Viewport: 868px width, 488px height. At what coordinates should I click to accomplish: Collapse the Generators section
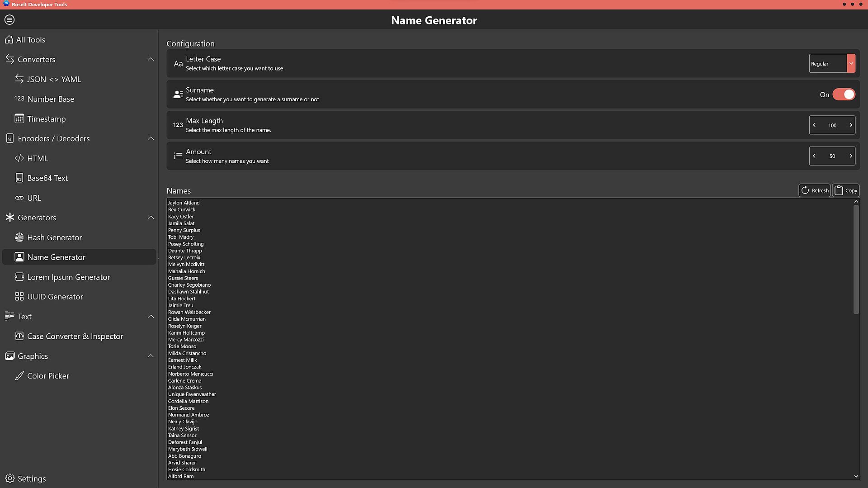coord(151,218)
